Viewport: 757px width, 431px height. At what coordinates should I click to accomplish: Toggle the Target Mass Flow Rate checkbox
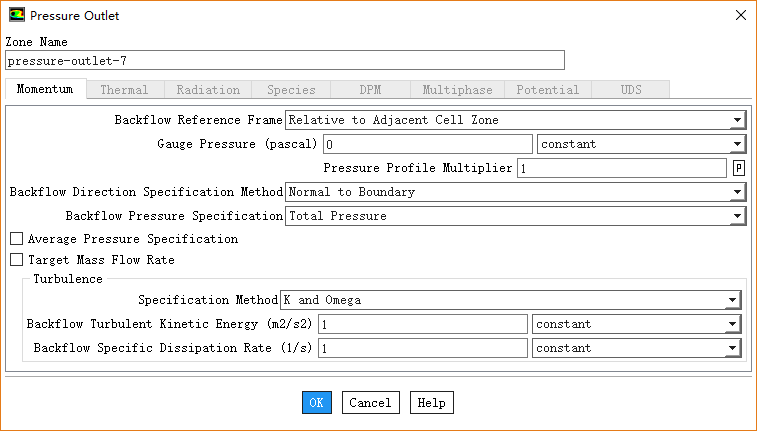(x=16, y=260)
